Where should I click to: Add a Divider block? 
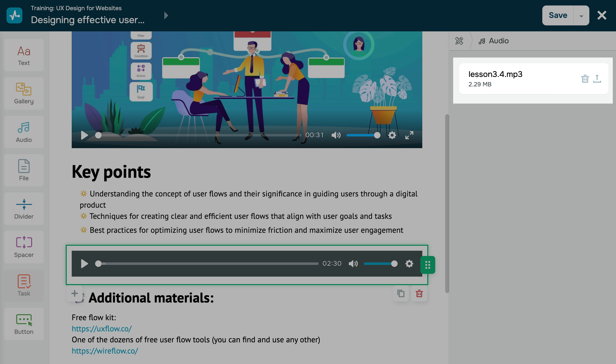pos(24,209)
